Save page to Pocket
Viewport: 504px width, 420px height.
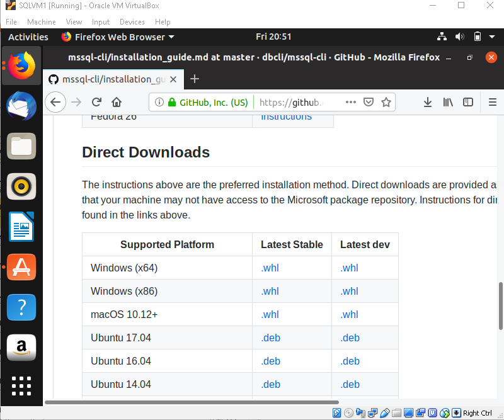coord(369,102)
